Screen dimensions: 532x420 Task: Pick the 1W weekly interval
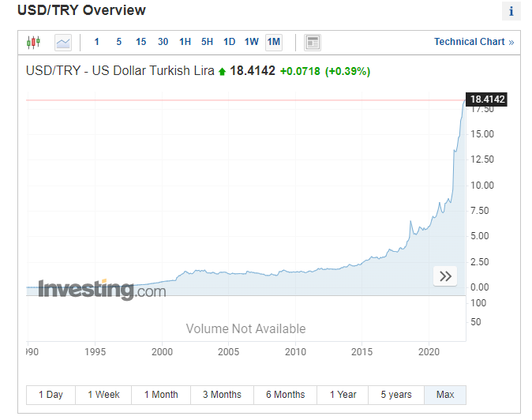[x=251, y=42]
